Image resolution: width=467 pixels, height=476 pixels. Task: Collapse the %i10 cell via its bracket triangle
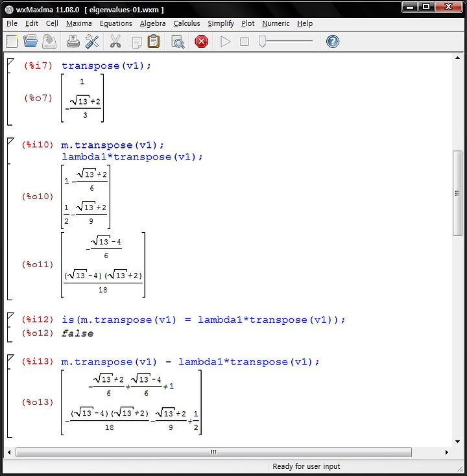tap(10, 141)
